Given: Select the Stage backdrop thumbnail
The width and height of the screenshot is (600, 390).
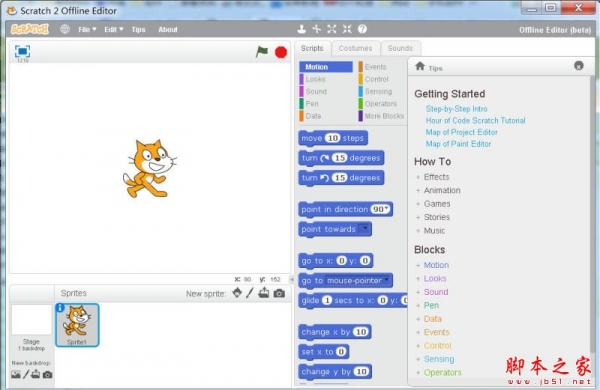Looking at the screenshot, I should tap(31, 320).
